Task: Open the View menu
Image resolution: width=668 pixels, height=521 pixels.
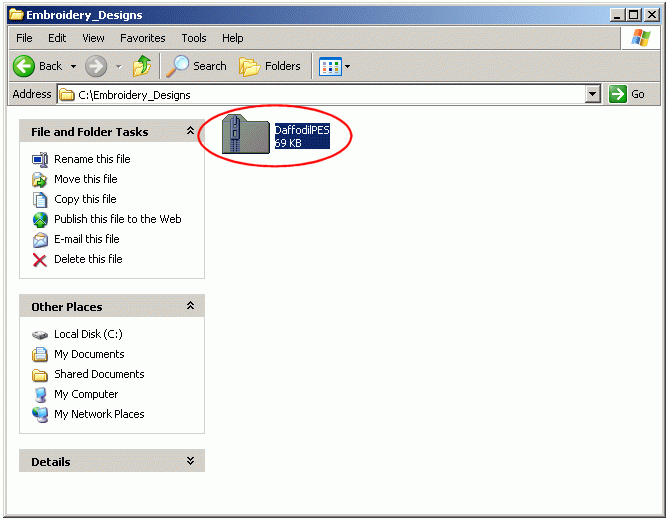Action: 93,38
